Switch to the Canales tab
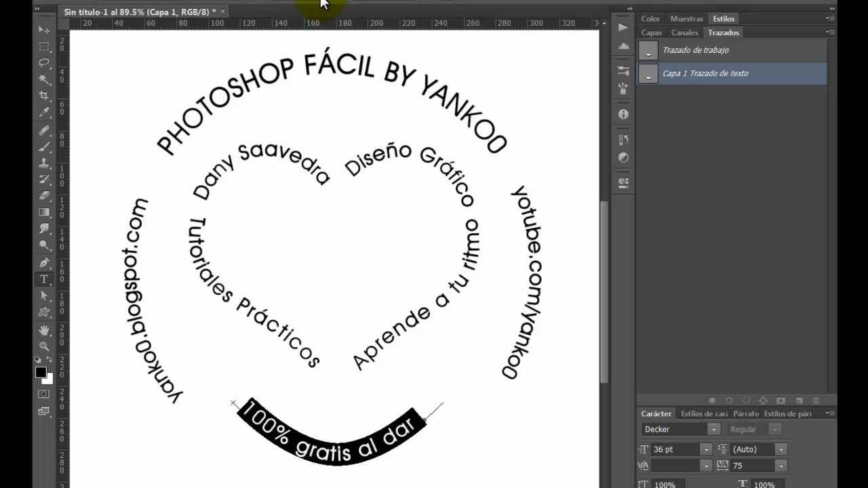868x488 pixels. (684, 33)
